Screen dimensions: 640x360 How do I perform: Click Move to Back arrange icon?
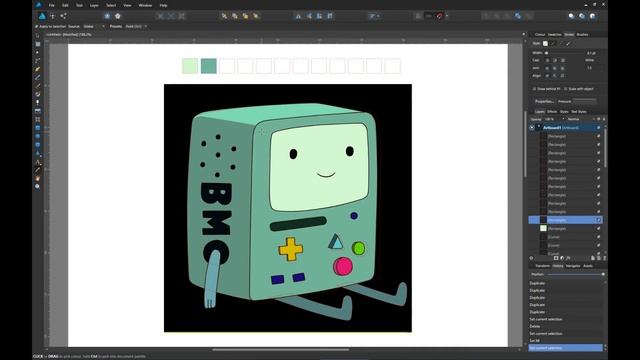click(224, 16)
